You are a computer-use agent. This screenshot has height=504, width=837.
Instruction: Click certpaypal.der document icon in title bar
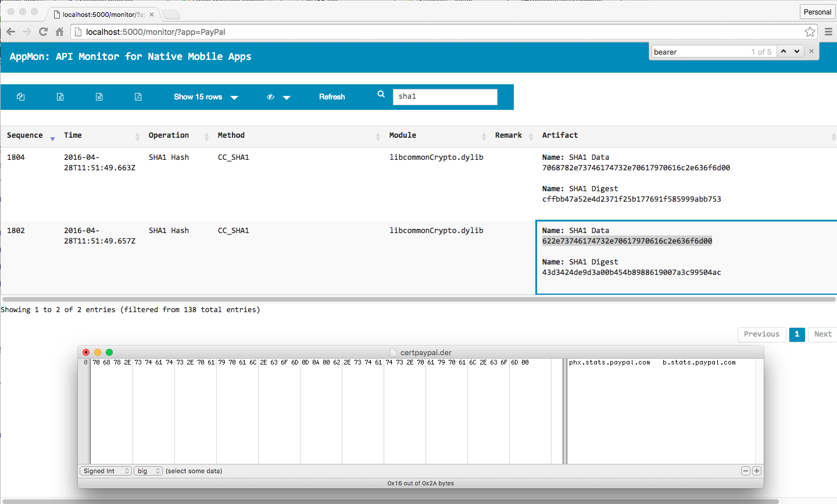click(x=394, y=352)
